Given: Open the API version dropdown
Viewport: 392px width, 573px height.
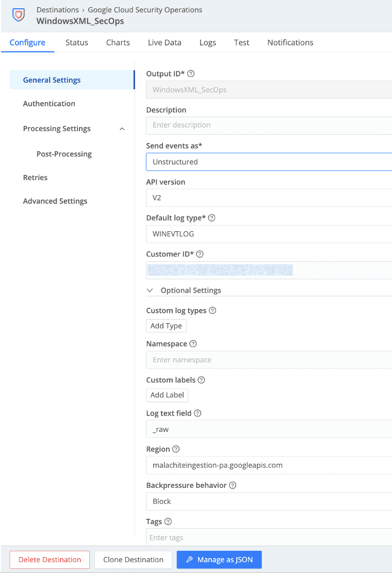Looking at the screenshot, I should [268, 198].
